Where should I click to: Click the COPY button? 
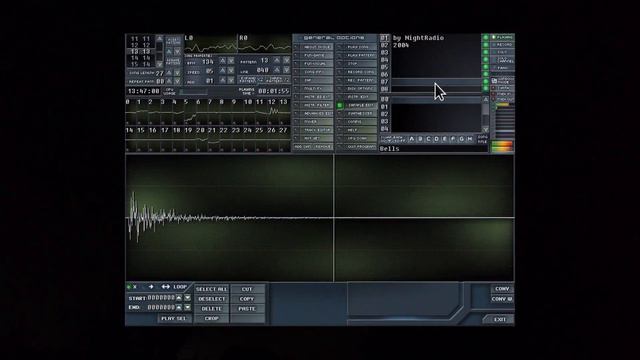pyautogui.click(x=247, y=299)
